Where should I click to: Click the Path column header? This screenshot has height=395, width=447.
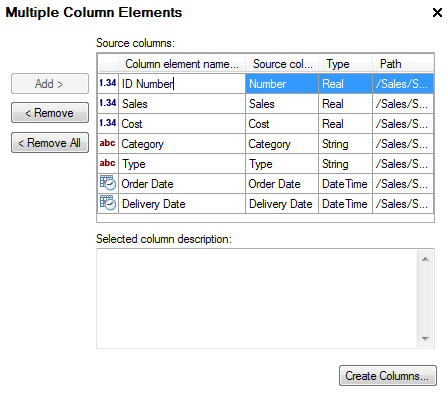point(403,64)
